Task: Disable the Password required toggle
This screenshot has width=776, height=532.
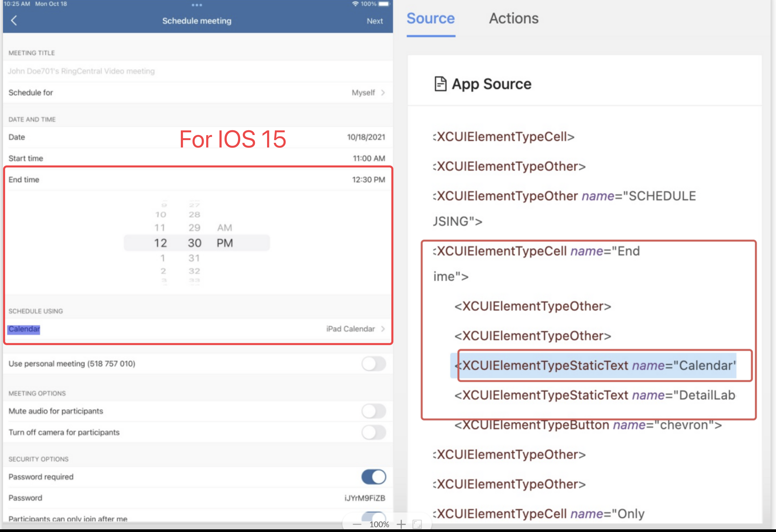Action: (x=374, y=477)
